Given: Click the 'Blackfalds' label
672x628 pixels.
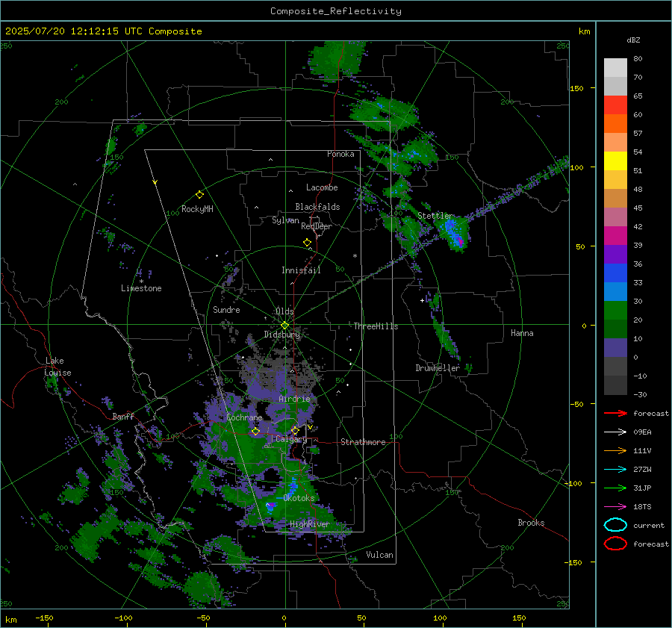Looking at the screenshot, I should (x=317, y=207).
